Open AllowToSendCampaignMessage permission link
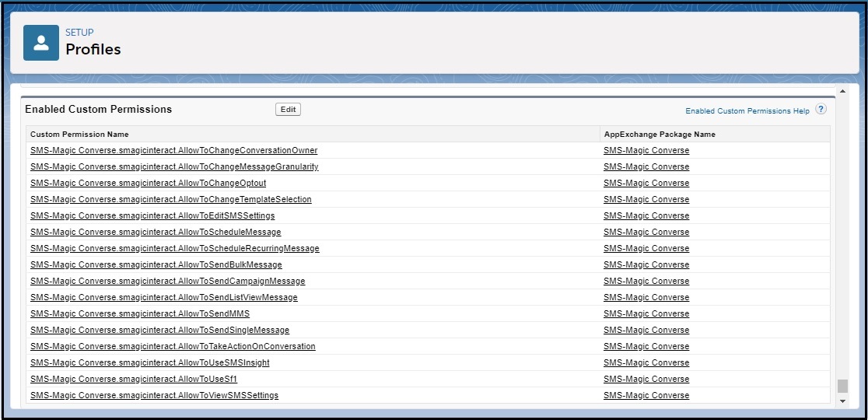This screenshot has width=868, height=420. pos(168,281)
